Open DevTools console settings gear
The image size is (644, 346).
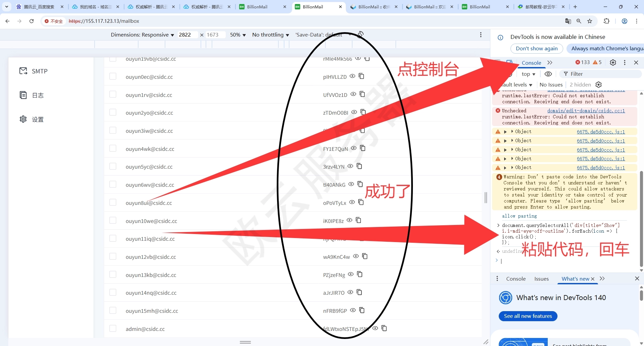pos(613,62)
